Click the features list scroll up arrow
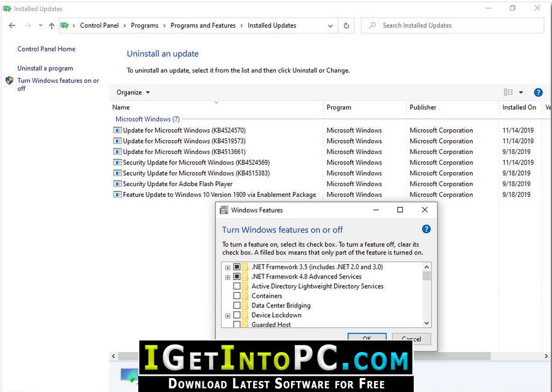The height and width of the screenshot is (392, 552). click(x=426, y=267)
